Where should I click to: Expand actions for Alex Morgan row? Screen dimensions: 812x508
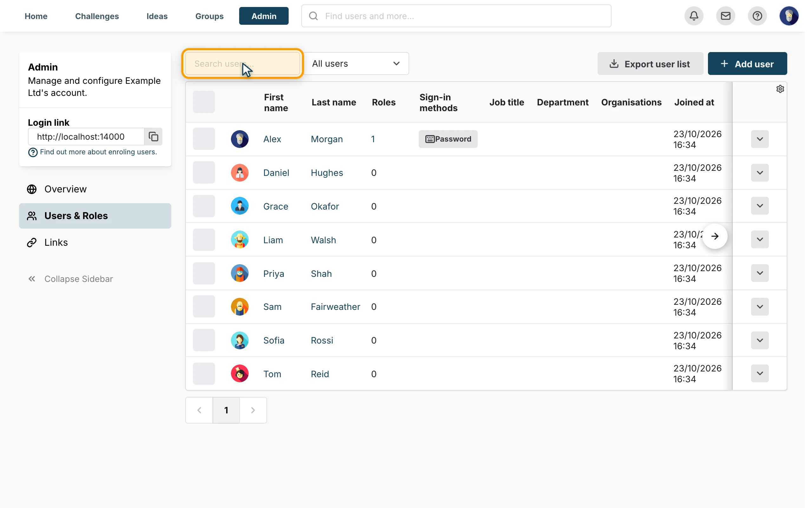click(760, 139)
